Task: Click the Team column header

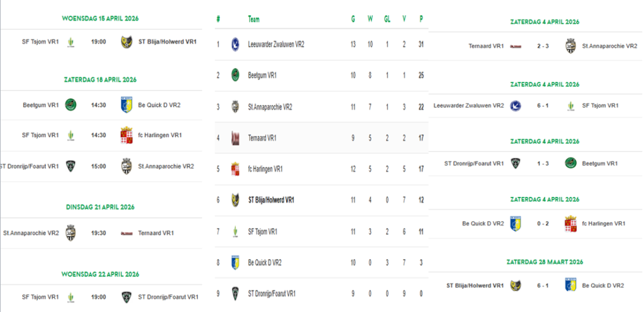Action: pyautogui.click(x=254, y=19)
